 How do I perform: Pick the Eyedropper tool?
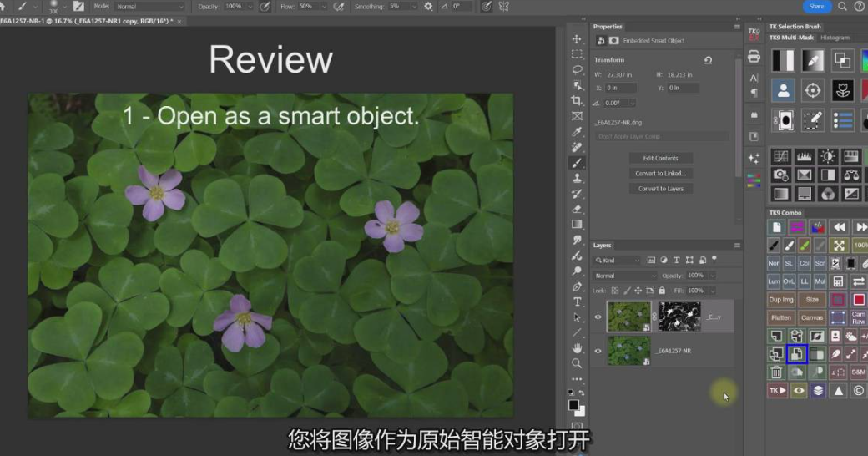pyautogui.click(x=577, y=132)
